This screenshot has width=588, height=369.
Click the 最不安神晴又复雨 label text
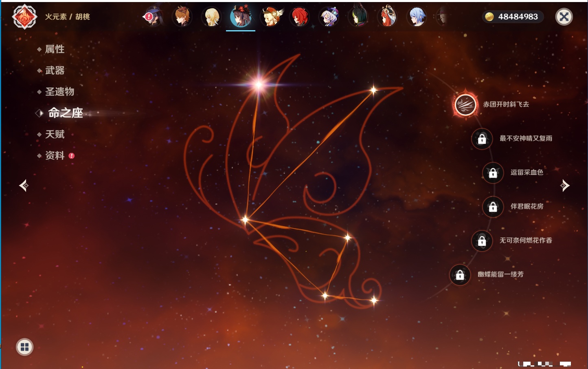526,139
